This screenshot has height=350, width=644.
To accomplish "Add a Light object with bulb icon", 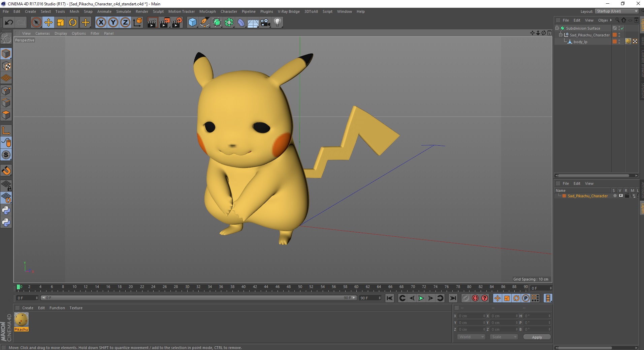I will click(x=278, y=23).
